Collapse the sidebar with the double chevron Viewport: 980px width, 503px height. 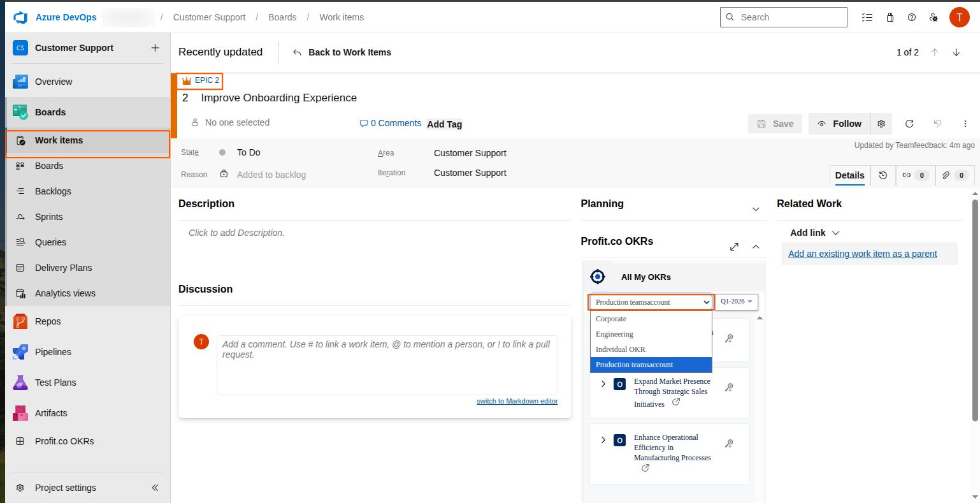[155, 488]
